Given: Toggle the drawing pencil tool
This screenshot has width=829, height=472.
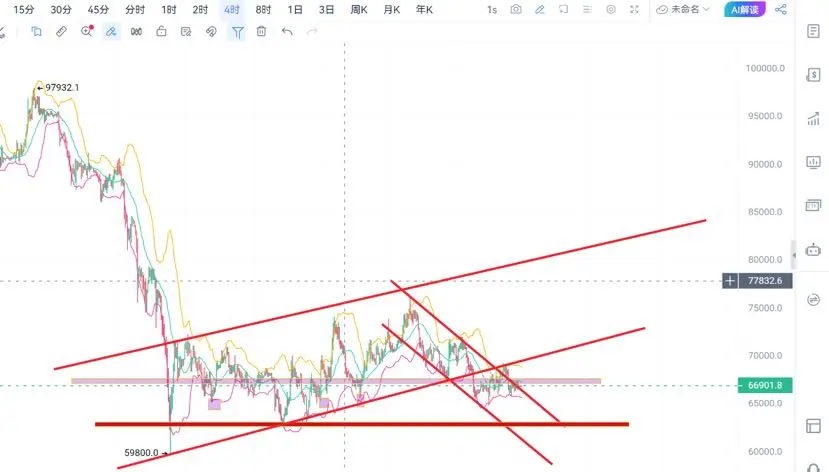Looking at the screenshot, I should tap(540, 10).
